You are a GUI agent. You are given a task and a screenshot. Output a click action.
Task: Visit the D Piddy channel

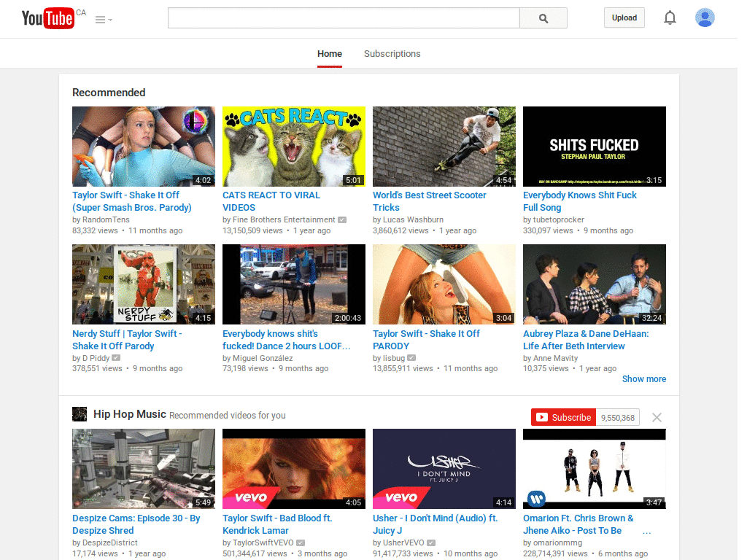[x=96, y=358]
